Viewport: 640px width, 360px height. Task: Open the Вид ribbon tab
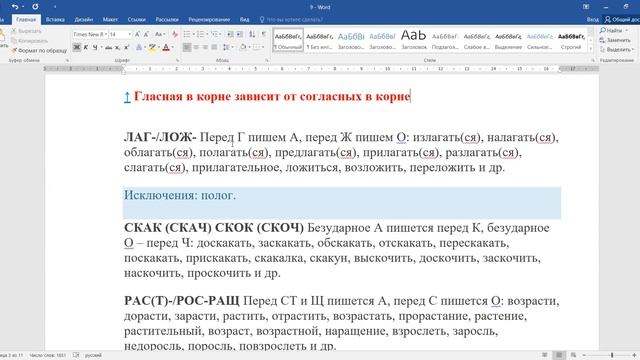pyautogui.click(x=244, y=19)
